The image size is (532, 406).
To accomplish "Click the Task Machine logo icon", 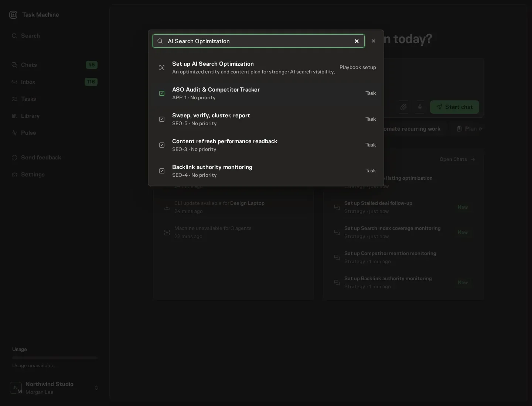I will 13,15.
